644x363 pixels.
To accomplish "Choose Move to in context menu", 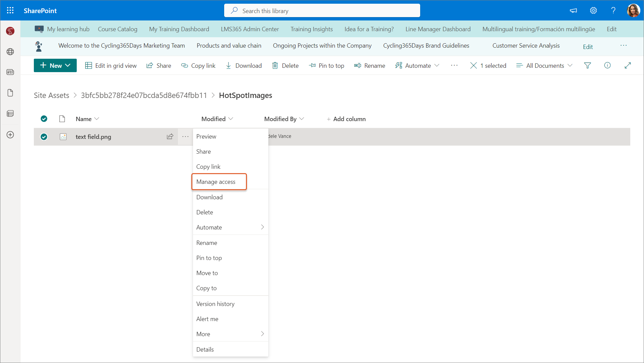I will click(231, 273).
